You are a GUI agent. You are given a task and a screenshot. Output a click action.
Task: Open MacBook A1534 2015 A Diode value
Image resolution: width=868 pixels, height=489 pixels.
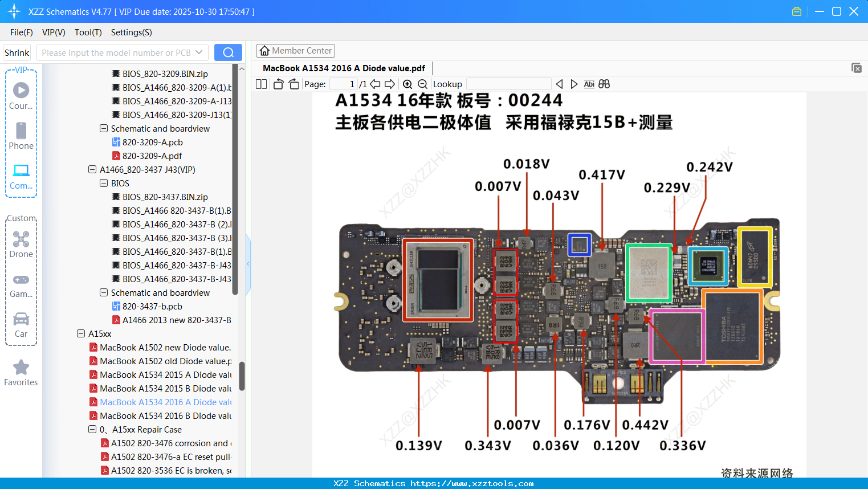[x=165, y=374]
